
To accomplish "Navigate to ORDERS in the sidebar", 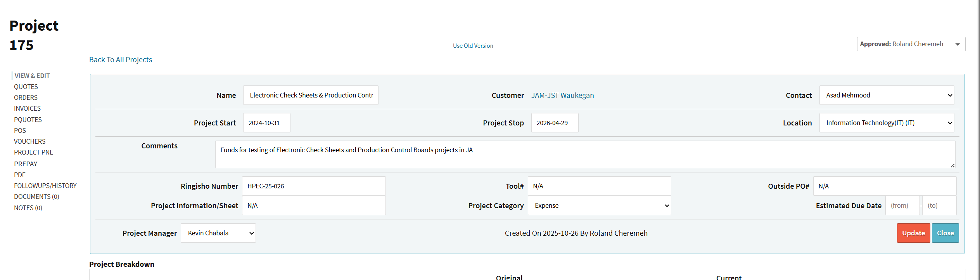I will (x=26, y=98).
